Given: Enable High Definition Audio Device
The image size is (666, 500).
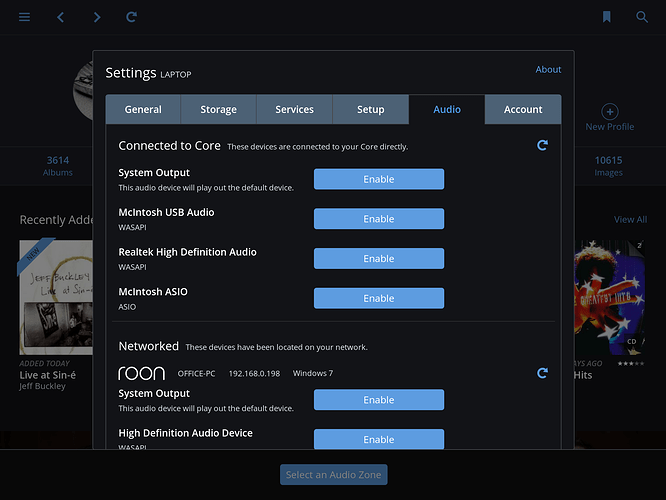Looking at the screenshot, I should (379, 439).
